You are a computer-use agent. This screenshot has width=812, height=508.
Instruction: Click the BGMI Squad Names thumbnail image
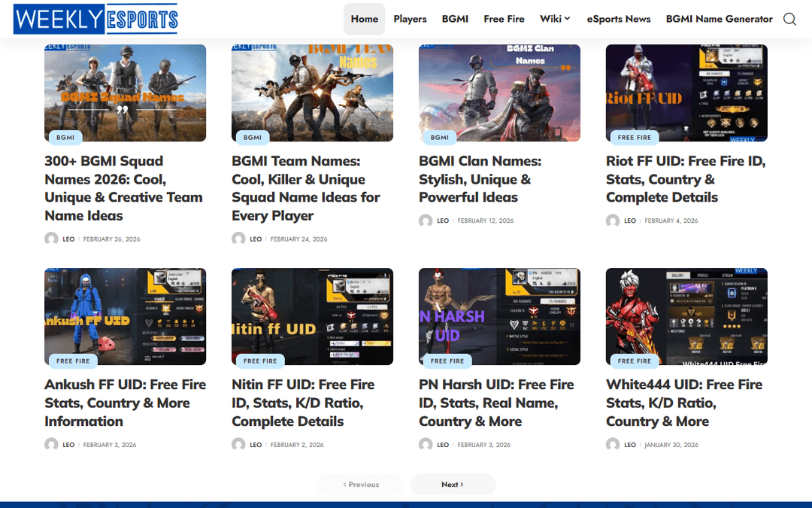click(126, 93)
